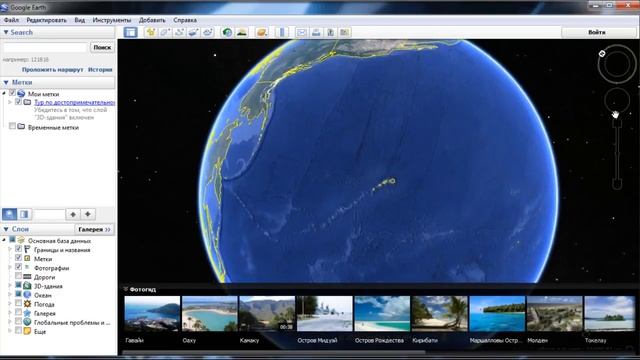Screen dimensions: 640x360
Task: Toggle the Океан layer checkbox
Action: click(18, 294)
